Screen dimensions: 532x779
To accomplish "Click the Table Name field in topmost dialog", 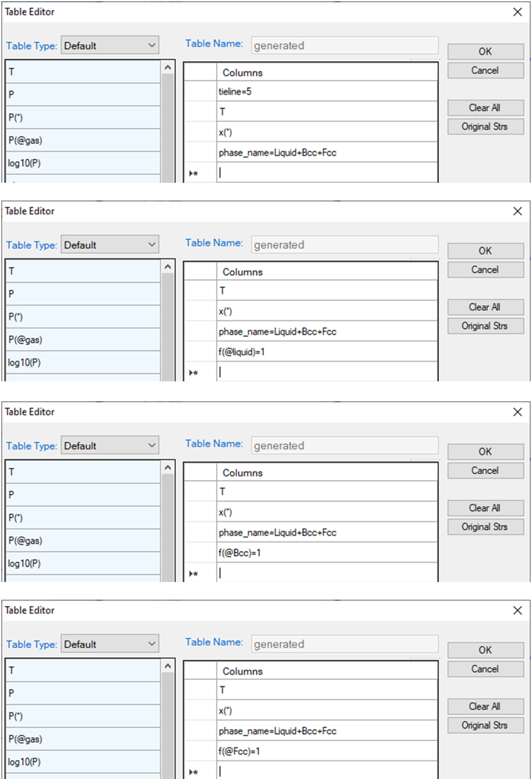I will pyautogui.click(x=344, y=46).
